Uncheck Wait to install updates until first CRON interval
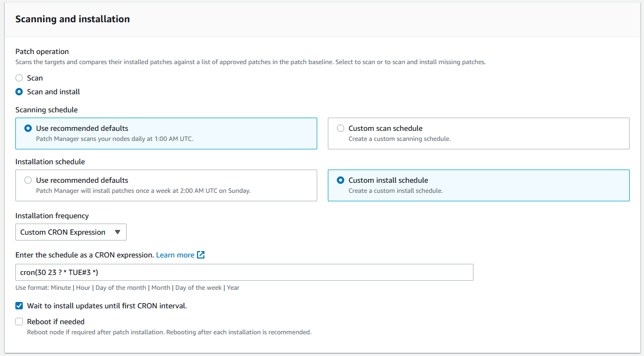Image resolution: width=644 pixels, height=356 pixels. point(19,306)
